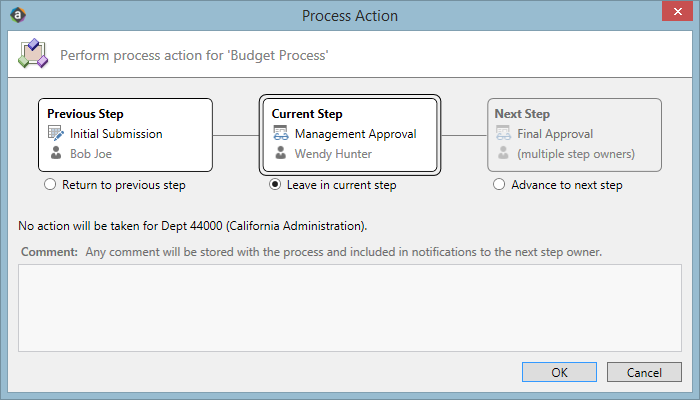Click the Initial Submission step icon
Viewport: 700px width, 400px height.
56,133
